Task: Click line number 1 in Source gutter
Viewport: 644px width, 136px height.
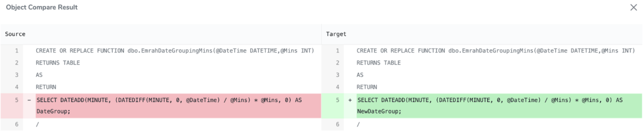Action: point(17,51)
